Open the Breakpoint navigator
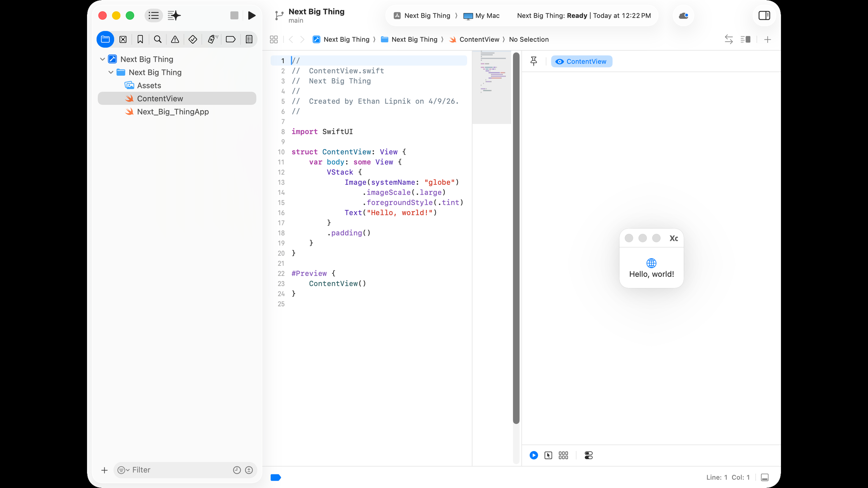868x488 pixels. coord(231,39)
